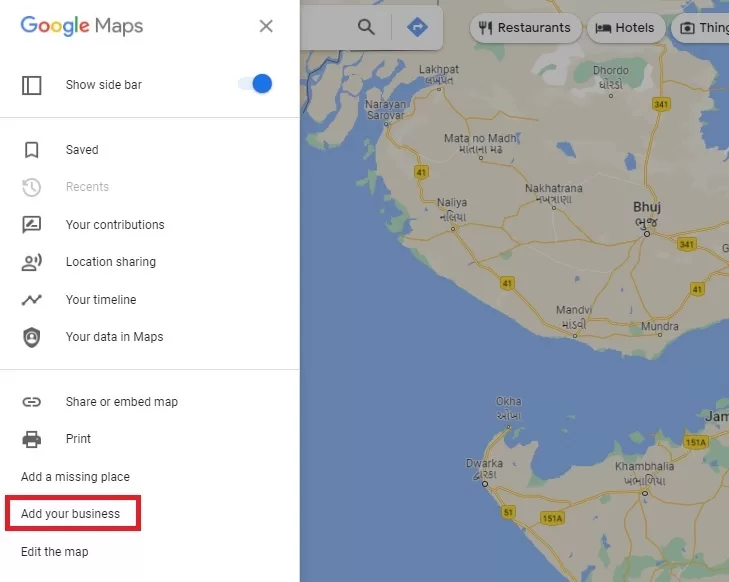Image resolution: width=729 pixels, height=582 pixels.
Task: Choose Edit the map option
Action: (54, 552)
